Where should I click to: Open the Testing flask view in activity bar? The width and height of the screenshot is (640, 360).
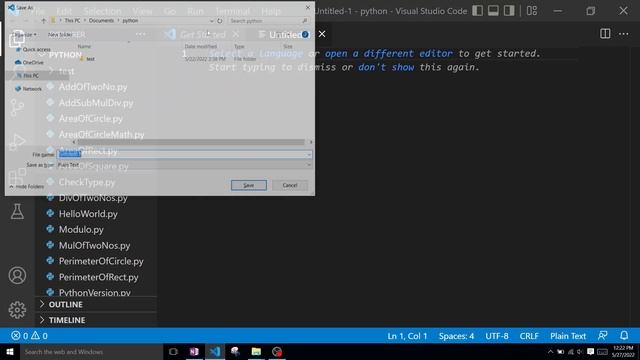pyautogui.click(x=17, y=211)
